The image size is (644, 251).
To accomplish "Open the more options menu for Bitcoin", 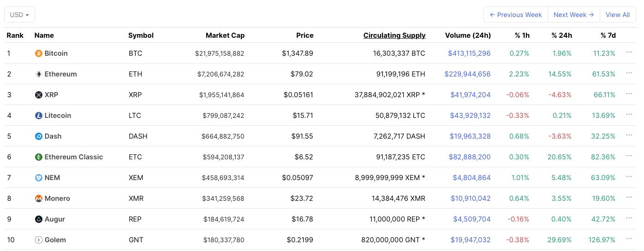I will click(629, 52).
